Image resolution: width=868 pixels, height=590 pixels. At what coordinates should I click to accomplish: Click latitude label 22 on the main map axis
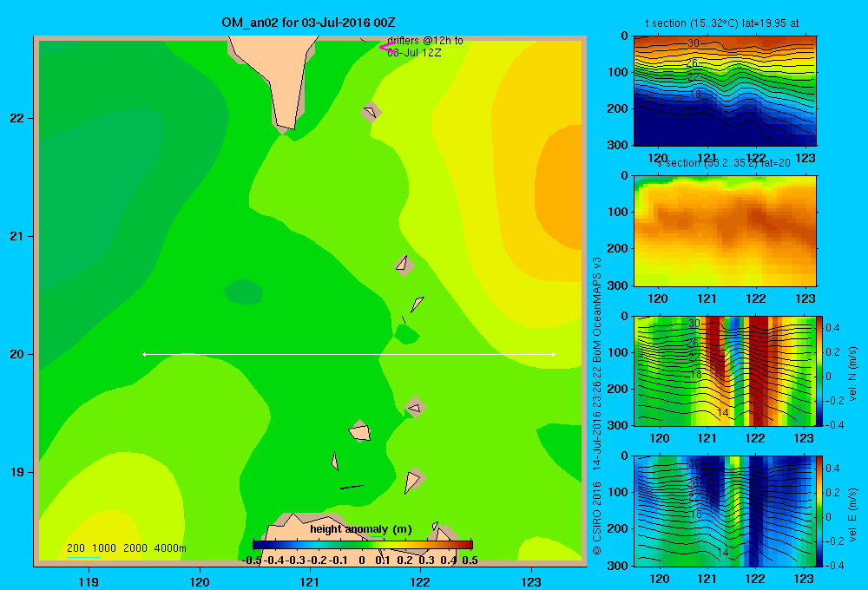[16, 119]
